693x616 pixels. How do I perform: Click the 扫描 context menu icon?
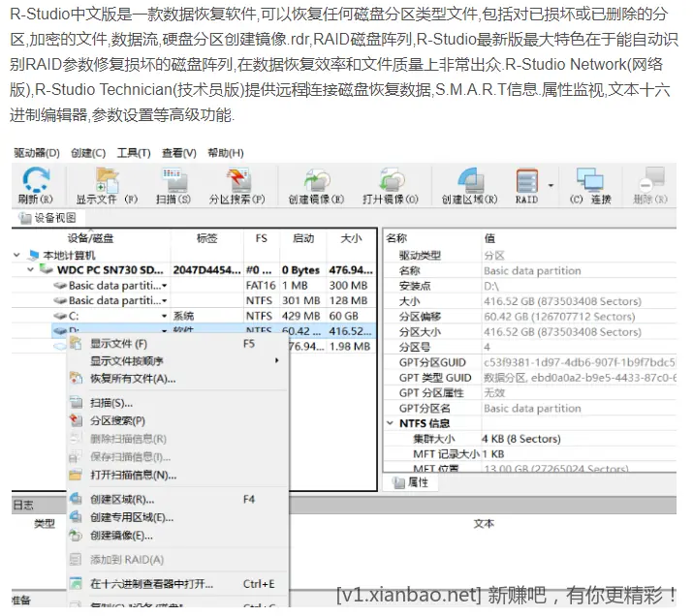pyautogui.click(x=76, y=403)
